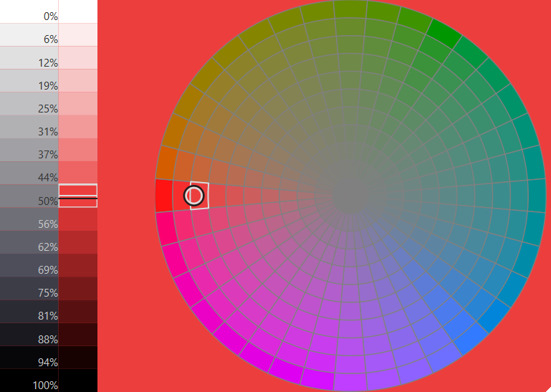This screenshot has height=392, width=551.
Task: Pick the lightest pink tint beside 6%
Action: point(77,35)
